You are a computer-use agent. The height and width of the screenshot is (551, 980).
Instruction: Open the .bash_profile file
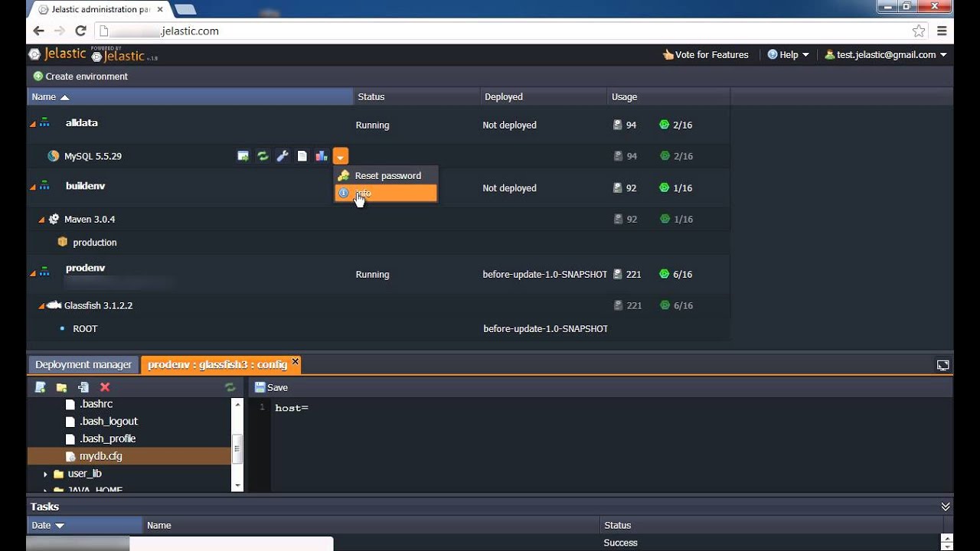(107, 439)
